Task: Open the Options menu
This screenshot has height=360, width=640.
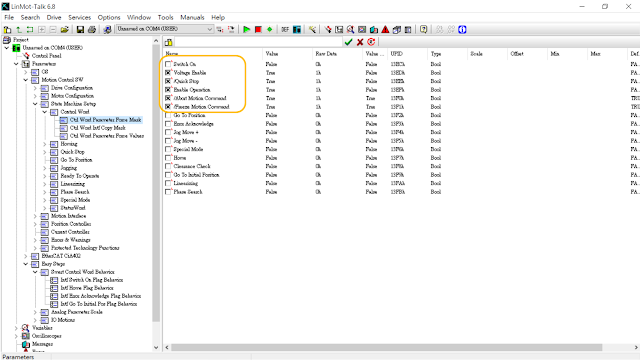Action: (109, 18)
